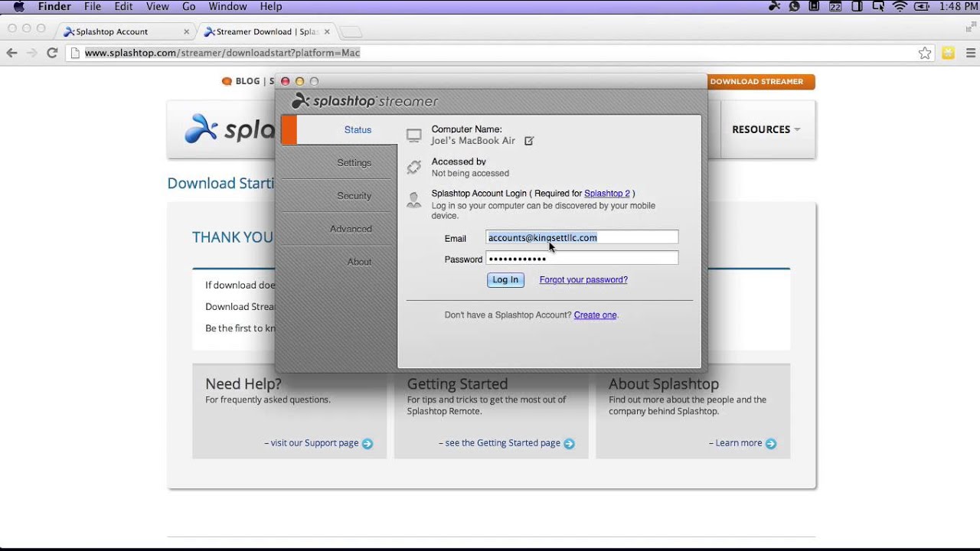Click Forgot your password link
980x551 pixels.
(583, 280)
